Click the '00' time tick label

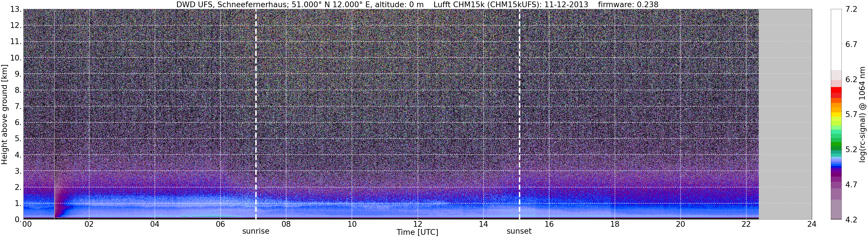[27, 224]
